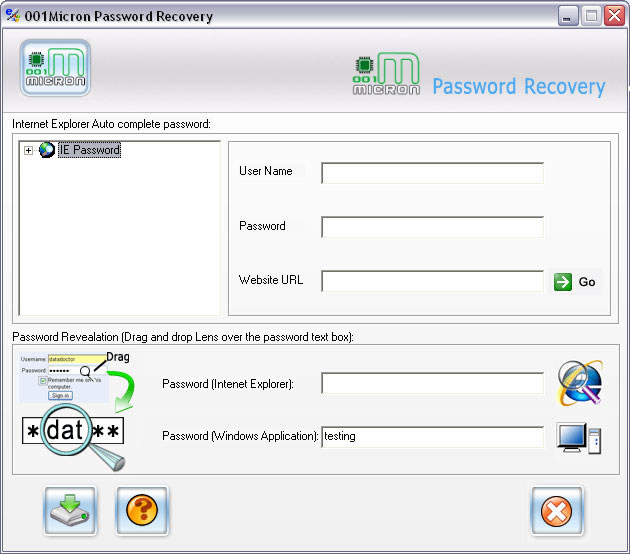
Task: Pick the Windows Application computer lens icon
Action: pyautogui.click(x=579, y=437)
